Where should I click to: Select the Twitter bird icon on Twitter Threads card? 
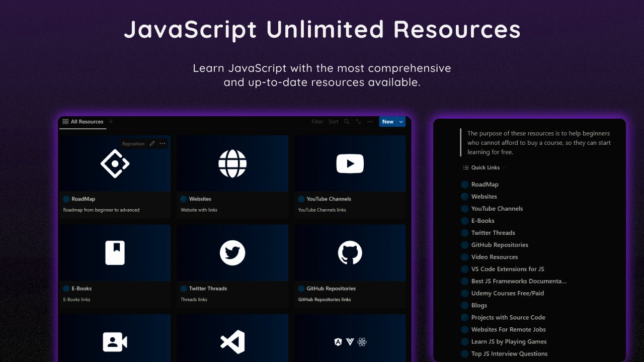click(232, 253)
